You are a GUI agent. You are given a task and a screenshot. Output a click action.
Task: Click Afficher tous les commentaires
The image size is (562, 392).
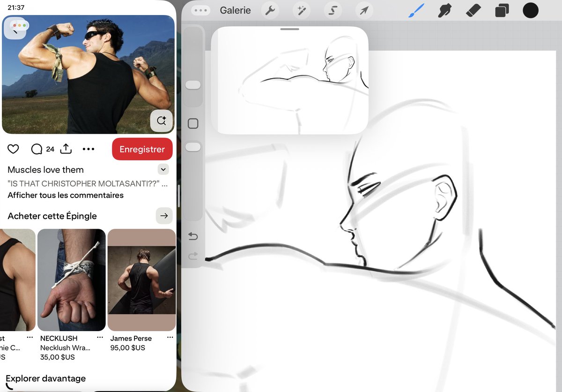point(66,195)
